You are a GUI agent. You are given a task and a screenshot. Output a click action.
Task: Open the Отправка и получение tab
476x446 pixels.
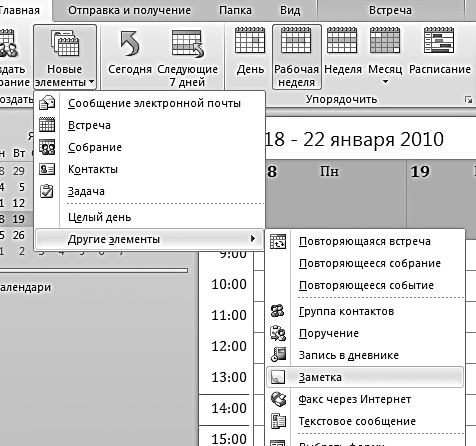(130, 10)
